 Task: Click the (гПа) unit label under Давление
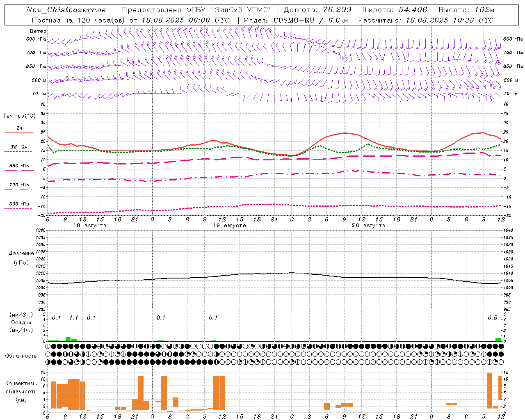[x=21, y=262]
